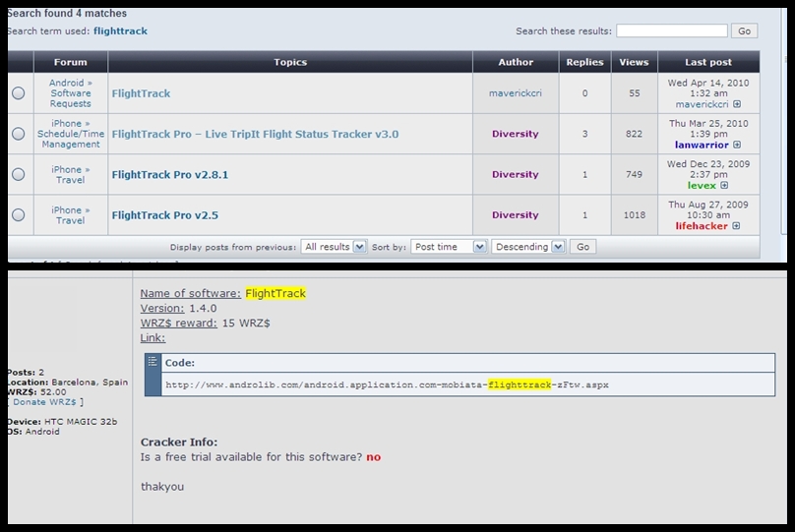Open the FlightTrack topic link

pos(141,93)
